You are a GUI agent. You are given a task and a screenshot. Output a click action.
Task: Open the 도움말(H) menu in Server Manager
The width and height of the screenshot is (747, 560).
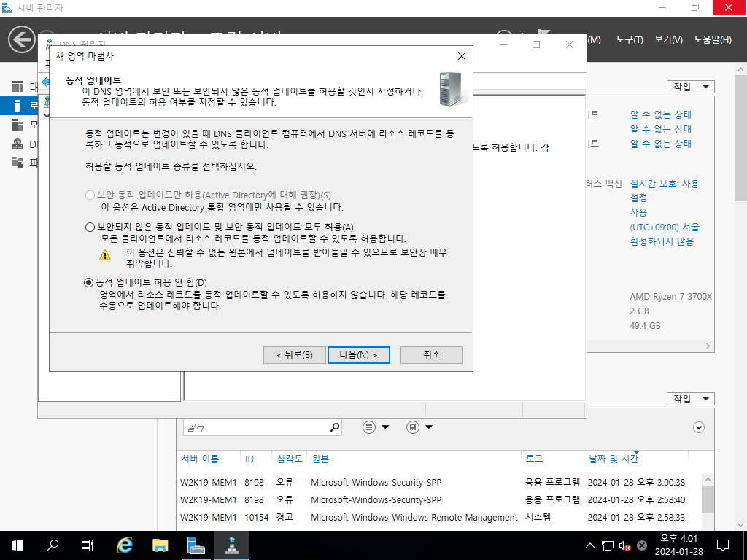(x=712, y=40)
